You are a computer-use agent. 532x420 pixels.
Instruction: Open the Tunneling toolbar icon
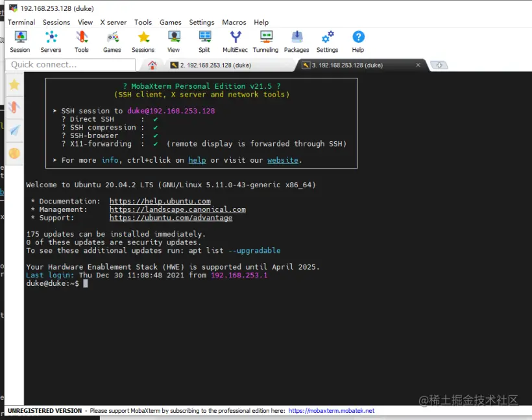point(265,41)
